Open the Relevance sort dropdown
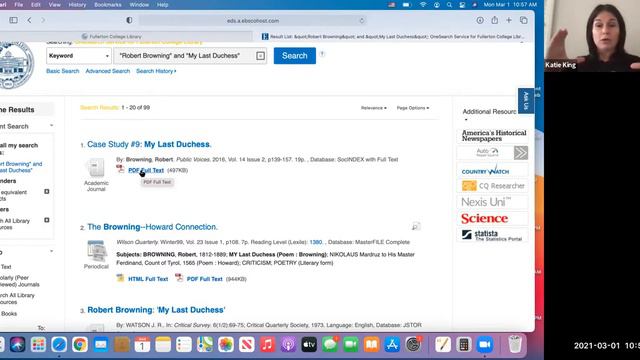Viewport: 640px width, 360px height. 373,108
